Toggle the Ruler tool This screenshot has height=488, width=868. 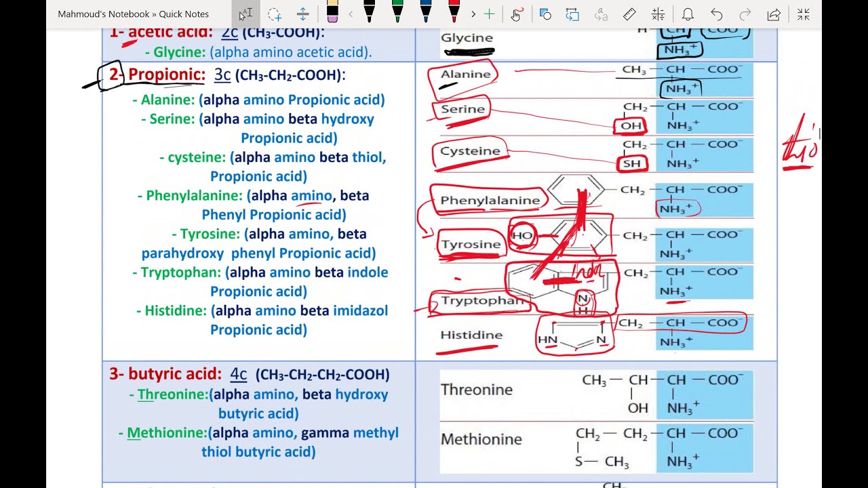629,14
